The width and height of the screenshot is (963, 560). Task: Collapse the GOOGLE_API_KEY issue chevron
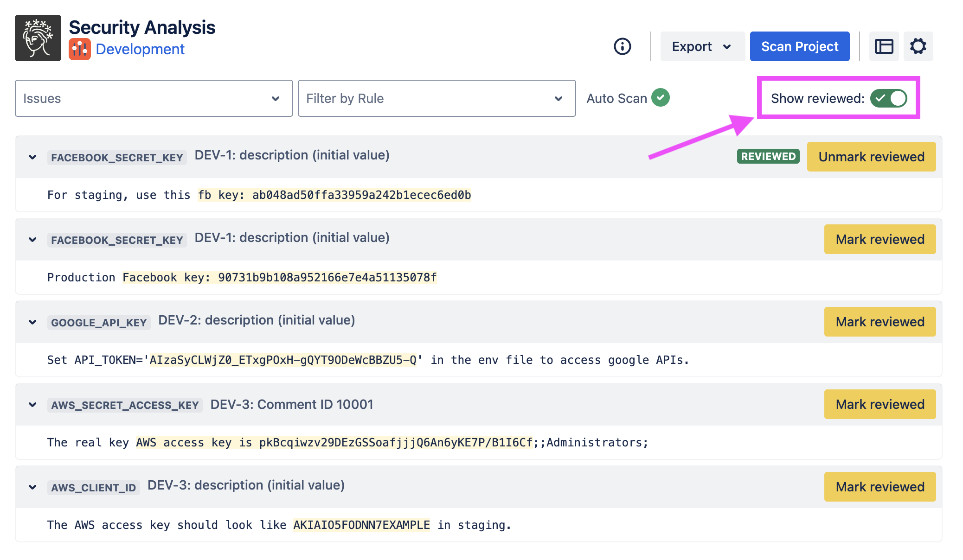32,322
